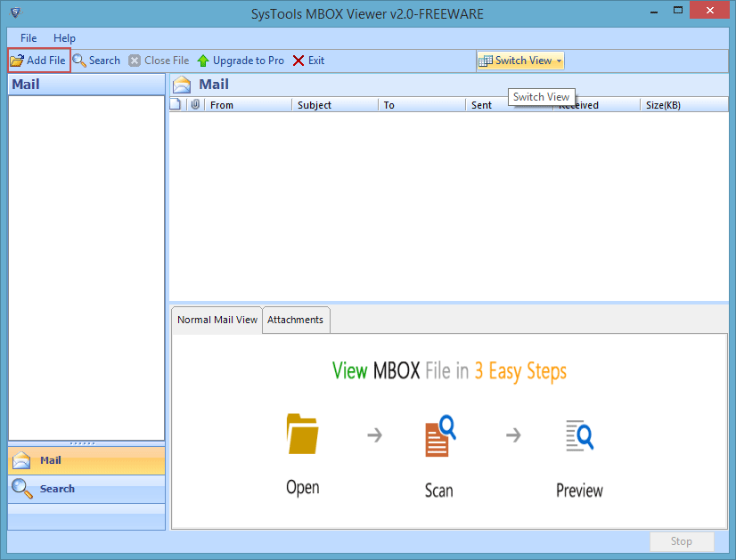
Task: Switch to the Attachments tab
Action: (296, 320)
